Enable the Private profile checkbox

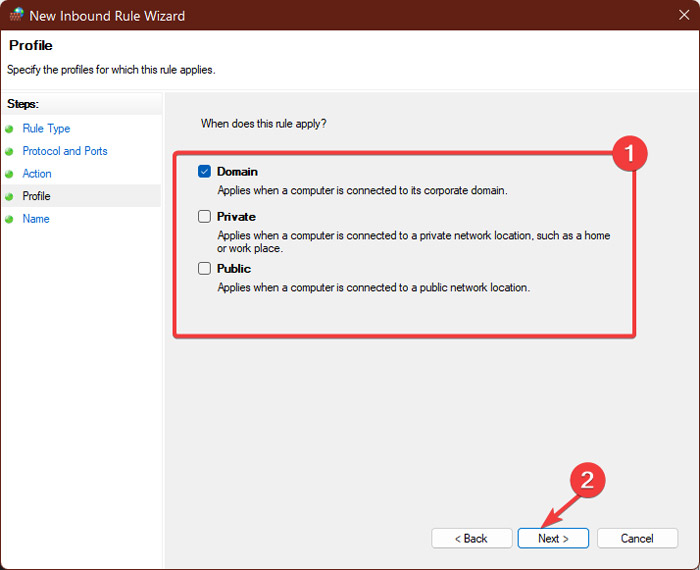click(x=205, y=217)
